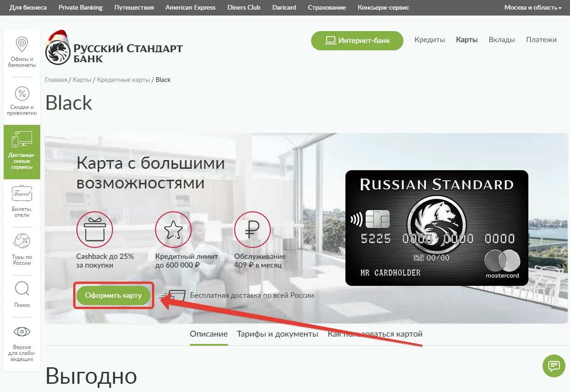Click the free delivery card icon
This screenshot has width=570, height=392.
click(x=173, y=295)
